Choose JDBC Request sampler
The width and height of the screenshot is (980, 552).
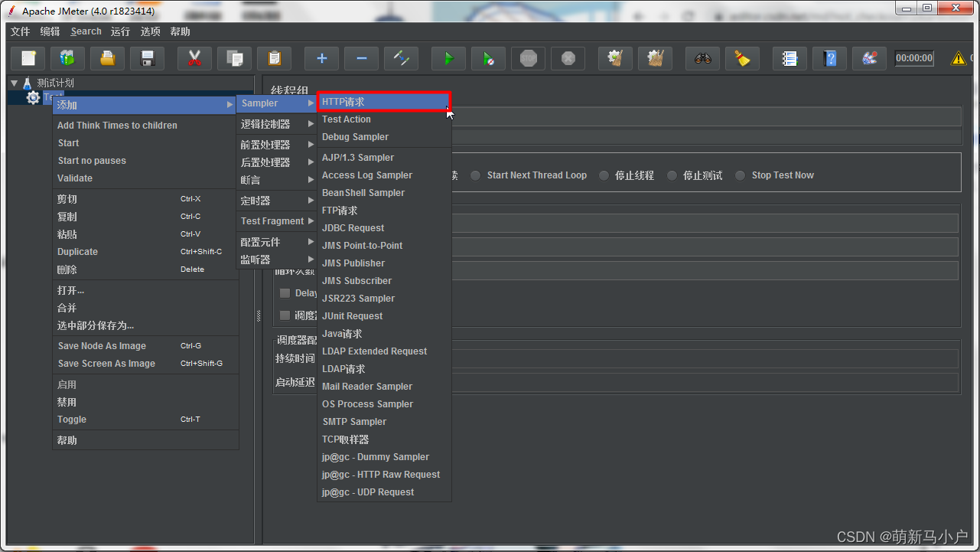(384, 228)
